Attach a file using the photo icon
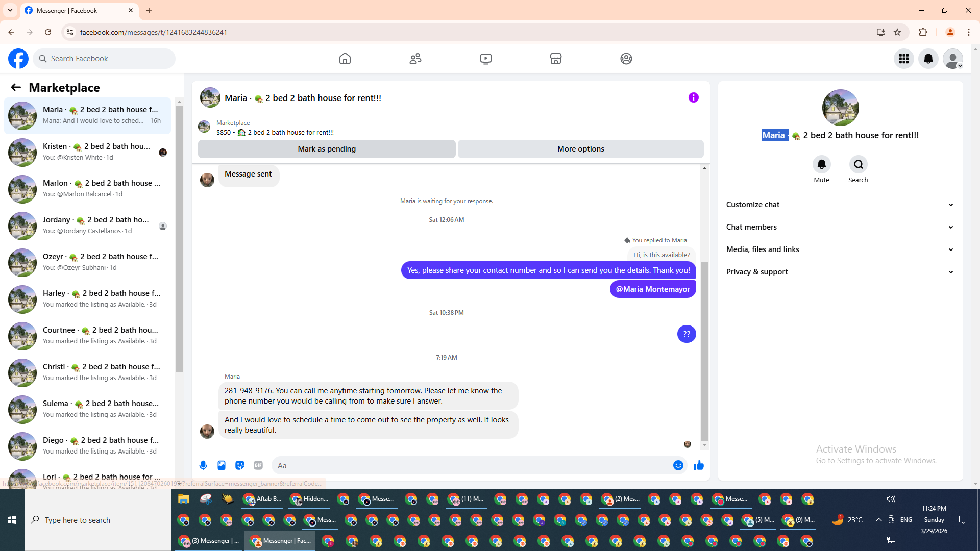The width and height of the screenshot is (980, 551). coord(222,465)
